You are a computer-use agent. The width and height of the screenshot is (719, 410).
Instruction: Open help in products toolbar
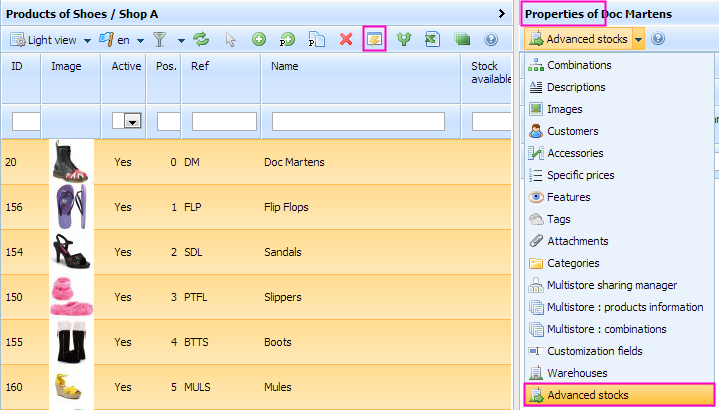(x=491, y=39)
